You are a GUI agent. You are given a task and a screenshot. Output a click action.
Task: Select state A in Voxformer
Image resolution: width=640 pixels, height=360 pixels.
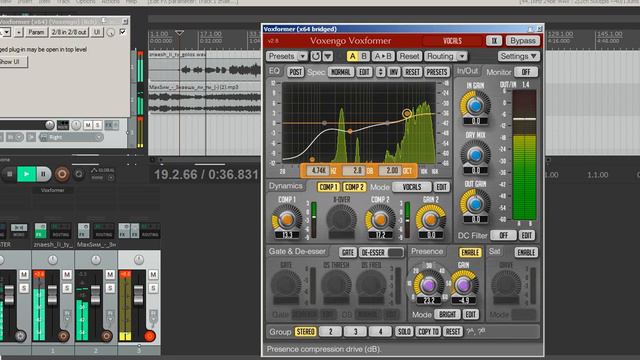coord(352,56)
